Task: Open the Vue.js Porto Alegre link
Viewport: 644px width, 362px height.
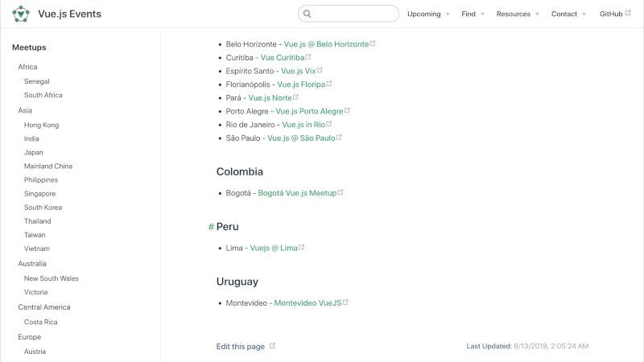Action: (309, 111)
